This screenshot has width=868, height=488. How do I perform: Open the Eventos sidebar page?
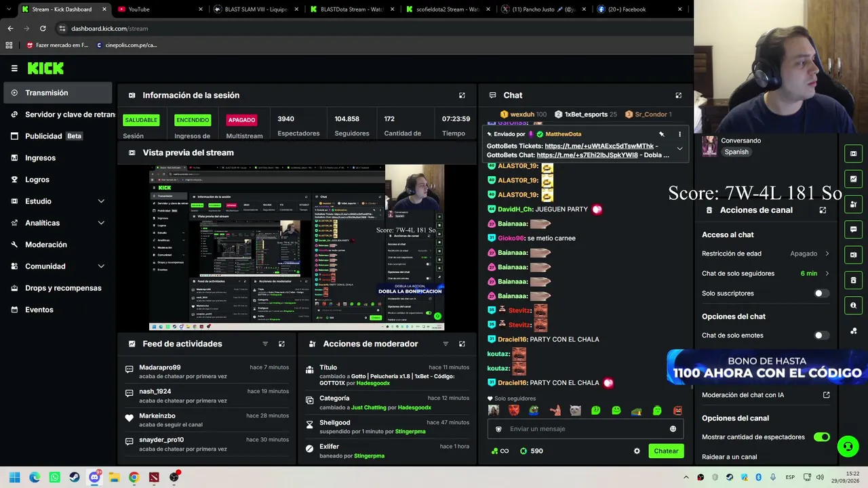coord(58,310)
